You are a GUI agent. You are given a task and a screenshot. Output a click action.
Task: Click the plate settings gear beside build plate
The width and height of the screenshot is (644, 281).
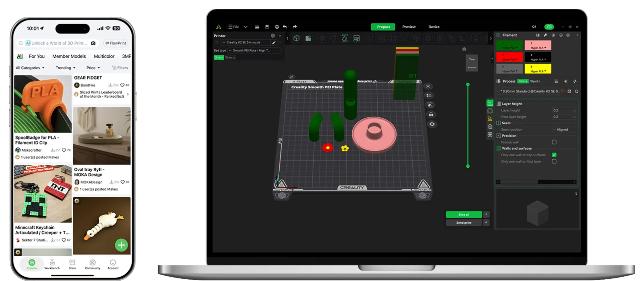click(x=432, y=124)
